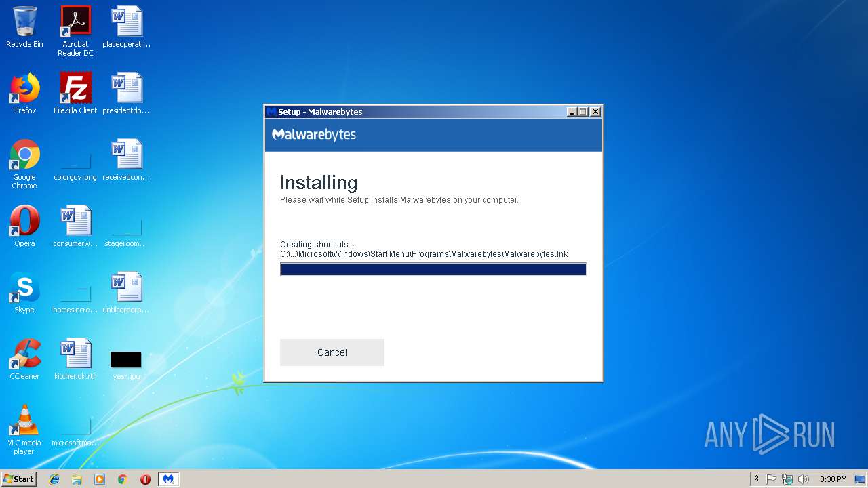
Task: Open the CCleaner desktop shortcut
Action: click(x=24, y=359)
